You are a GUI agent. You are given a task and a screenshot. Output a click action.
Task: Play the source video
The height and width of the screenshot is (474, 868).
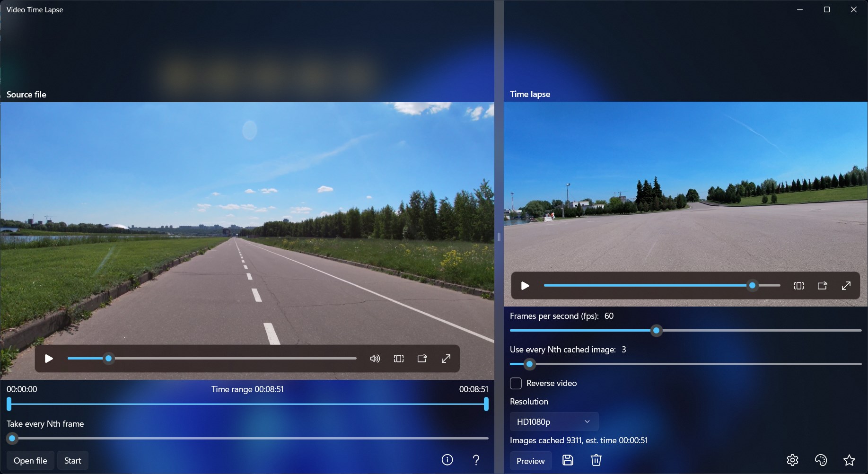(x=49, y=359)
